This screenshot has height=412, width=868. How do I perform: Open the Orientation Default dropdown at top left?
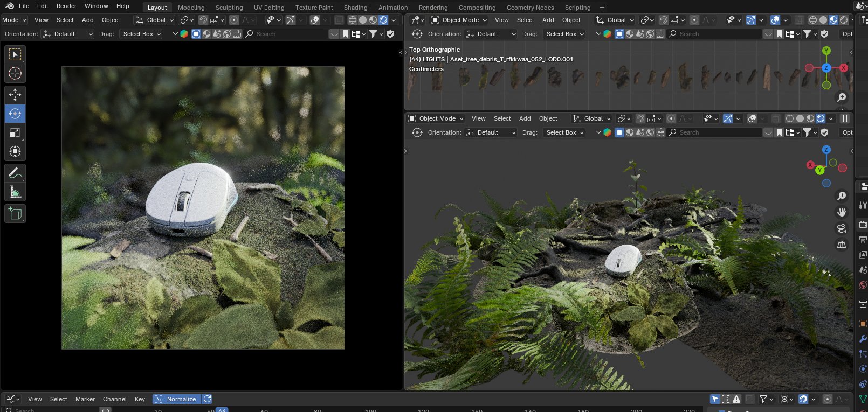(68, 34)
